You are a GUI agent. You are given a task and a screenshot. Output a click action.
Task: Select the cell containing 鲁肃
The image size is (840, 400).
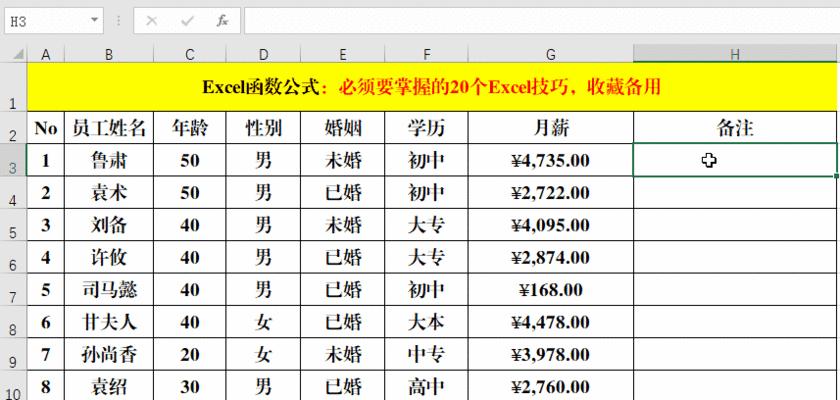pos(109,160)
